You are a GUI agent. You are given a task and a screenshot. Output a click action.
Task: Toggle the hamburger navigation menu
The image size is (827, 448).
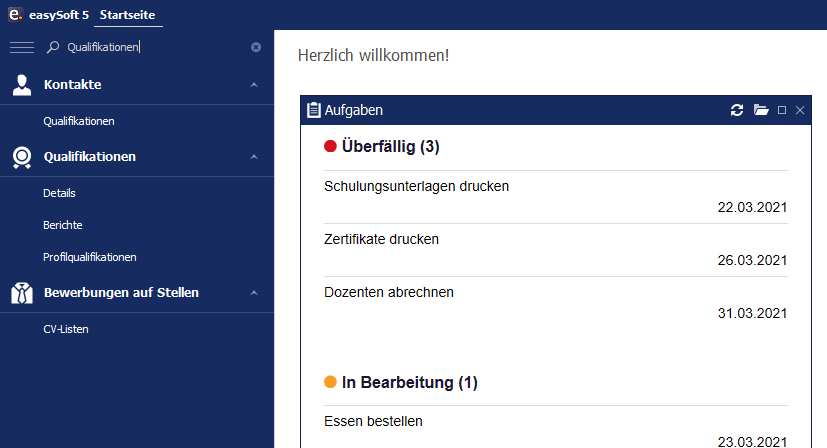coord(22,47)
